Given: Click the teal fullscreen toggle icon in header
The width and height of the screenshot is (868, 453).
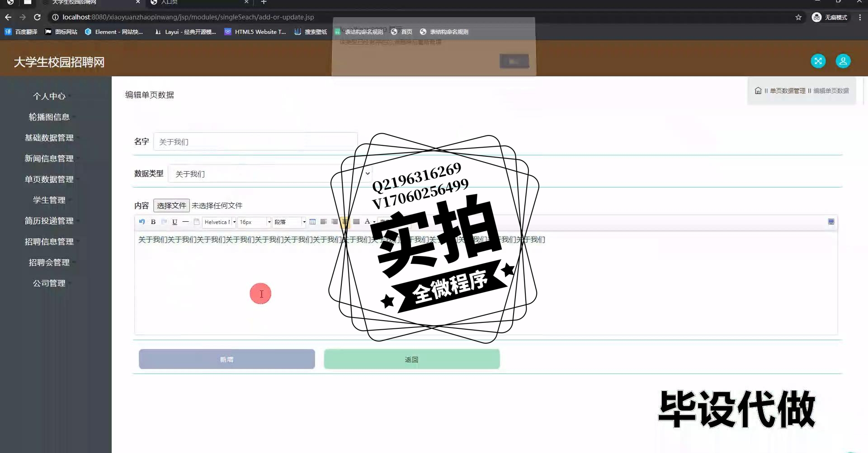Looking at the screenshot, I should coord(818,61).
